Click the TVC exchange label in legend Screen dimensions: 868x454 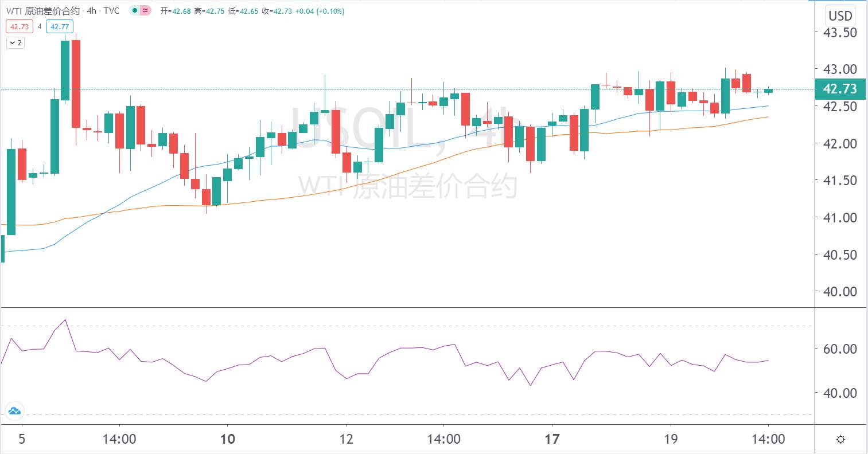tap(112, 11)
